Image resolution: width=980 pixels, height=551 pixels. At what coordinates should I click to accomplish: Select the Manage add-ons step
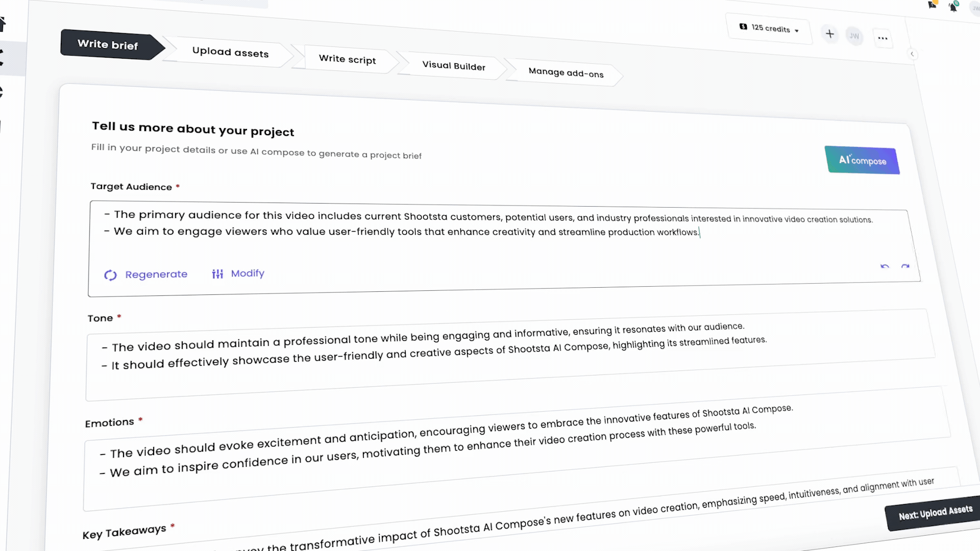[566, 72]
